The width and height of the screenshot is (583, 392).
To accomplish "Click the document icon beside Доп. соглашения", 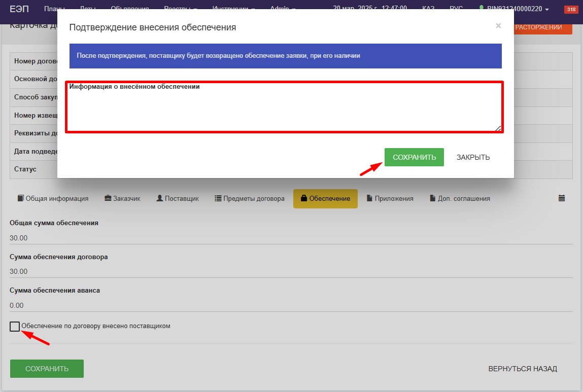I will pyautogui.click(x=433, y=199).
